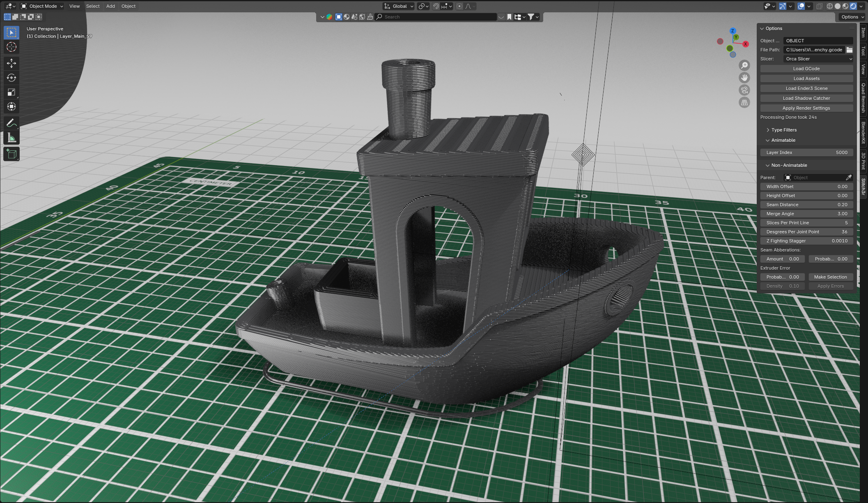Toggle proportional editing
The height and width of the screenshot is (503, 868).
click(459, 6)
